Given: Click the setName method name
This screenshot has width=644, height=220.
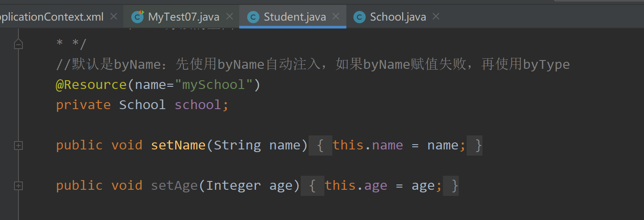Looking at the screenshot, I should (x=178, y=145).
